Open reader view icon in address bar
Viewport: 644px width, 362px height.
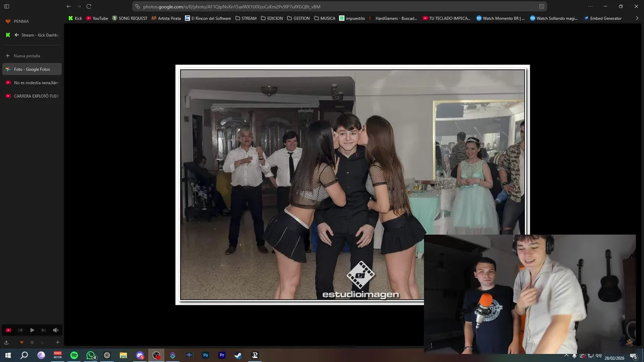tap(541, 7)
